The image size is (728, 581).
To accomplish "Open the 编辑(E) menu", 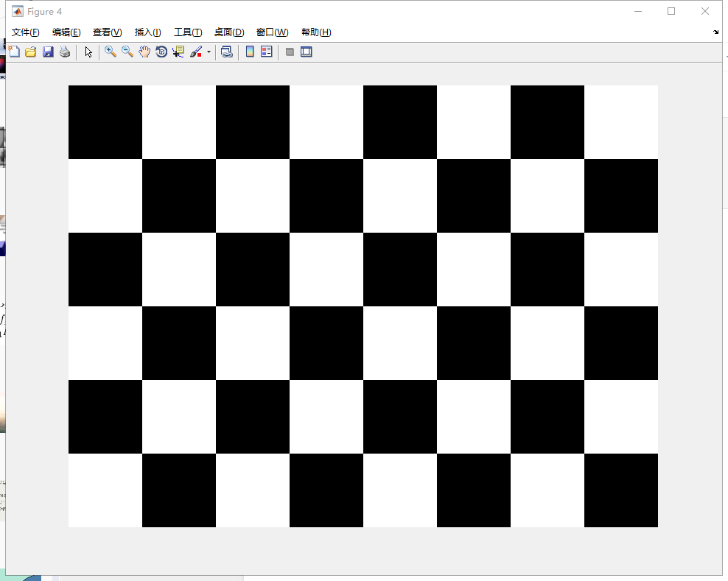I will click(66, 32).
